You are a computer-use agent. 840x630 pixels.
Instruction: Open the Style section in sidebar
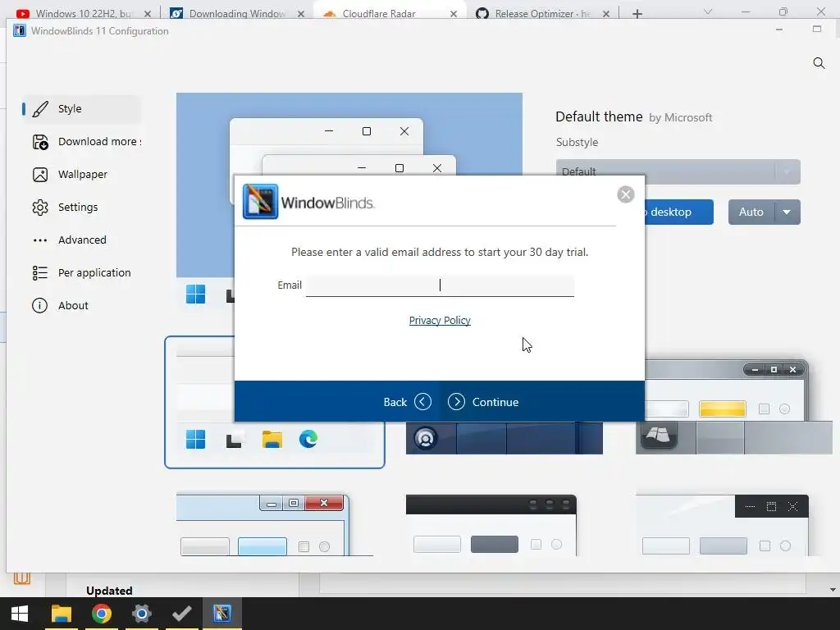pyautogui.click(x=81, y=109)
